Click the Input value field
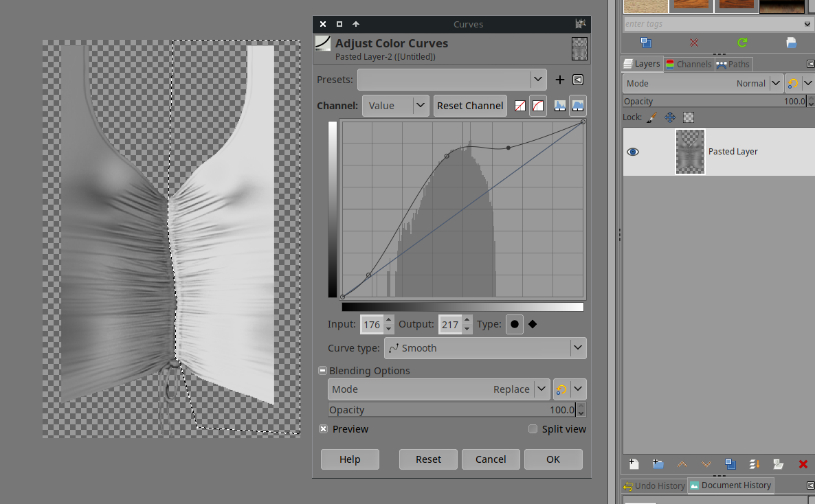Screen dimensions: 815x504 372,324
